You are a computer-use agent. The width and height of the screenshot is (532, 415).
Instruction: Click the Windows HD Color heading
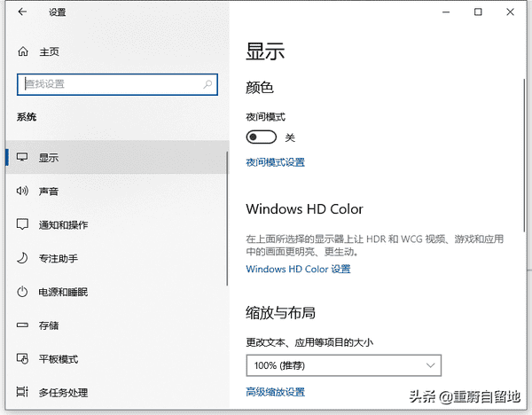click(x=304, y=208)
